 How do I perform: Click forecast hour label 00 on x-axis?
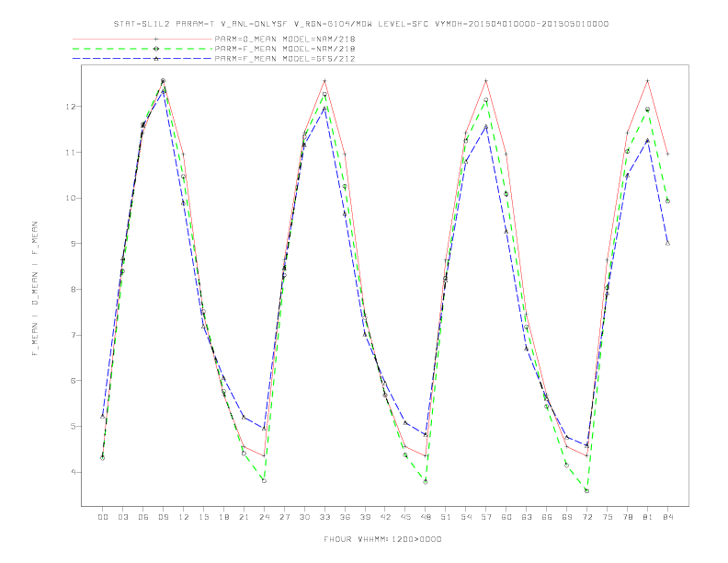pos(103,517)
